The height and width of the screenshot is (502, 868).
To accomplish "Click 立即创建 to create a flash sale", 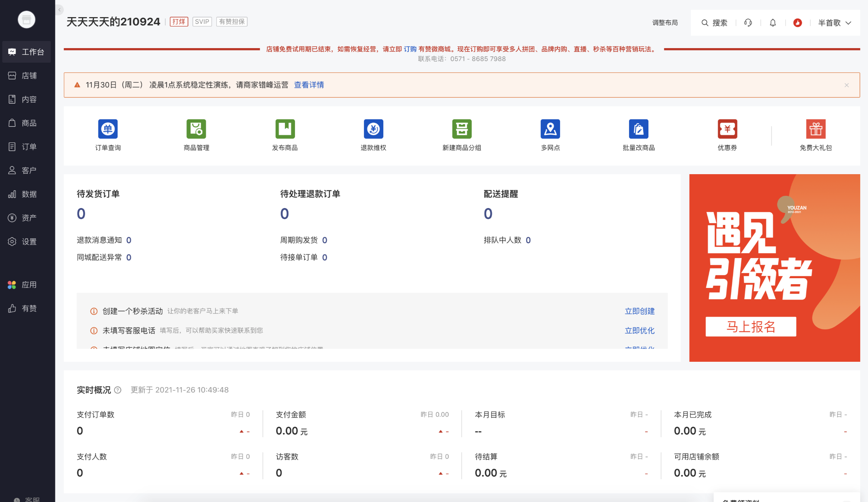I will [639, 311].
